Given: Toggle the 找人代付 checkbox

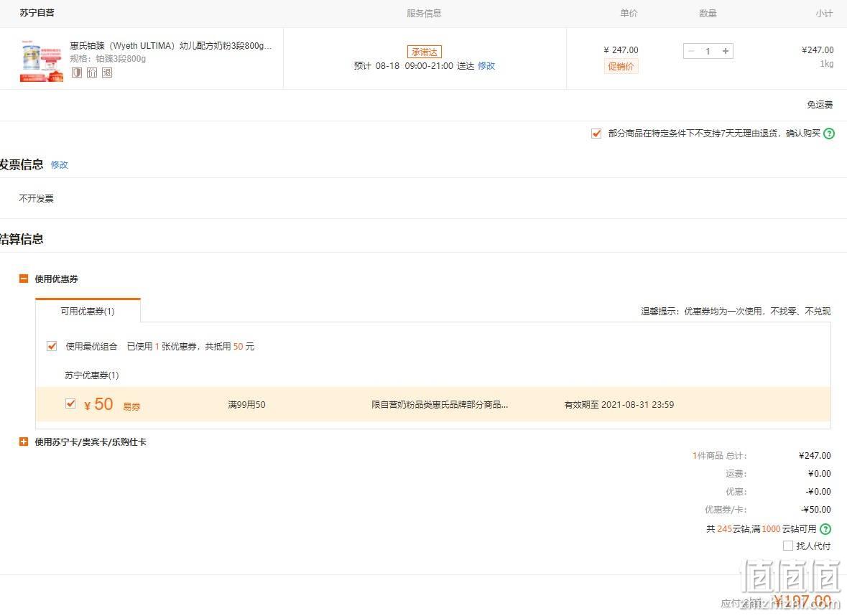Looking at the screenshot, I should click(788, 546).
